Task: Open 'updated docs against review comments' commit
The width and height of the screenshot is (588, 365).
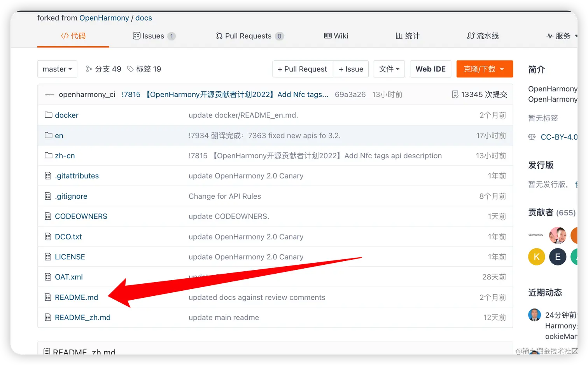Action: coord(257,297)
